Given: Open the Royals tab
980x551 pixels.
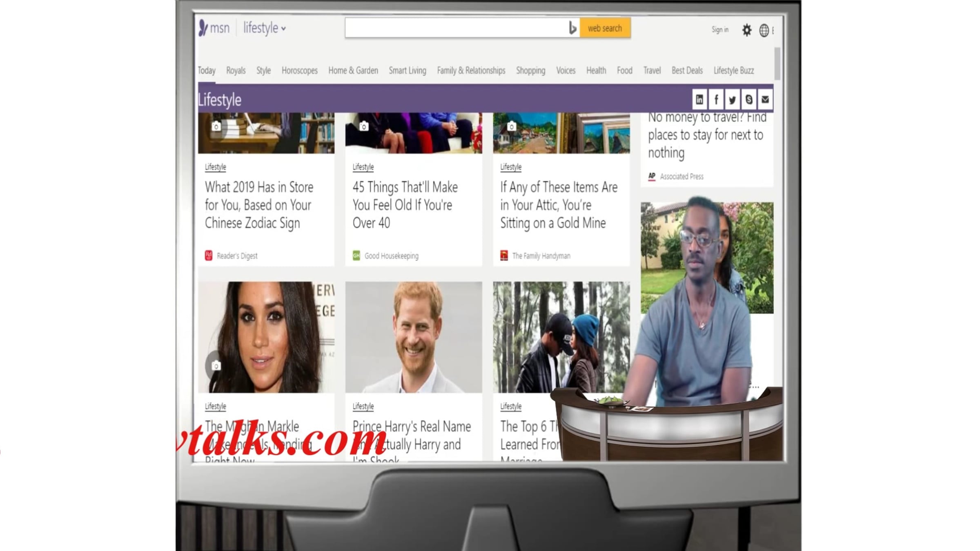Looking at the screenshot, I should 236,70.
